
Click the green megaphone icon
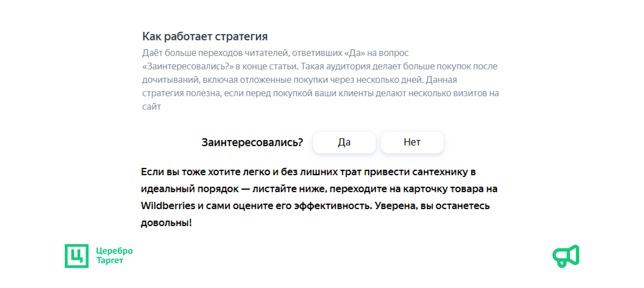(566, 256)
